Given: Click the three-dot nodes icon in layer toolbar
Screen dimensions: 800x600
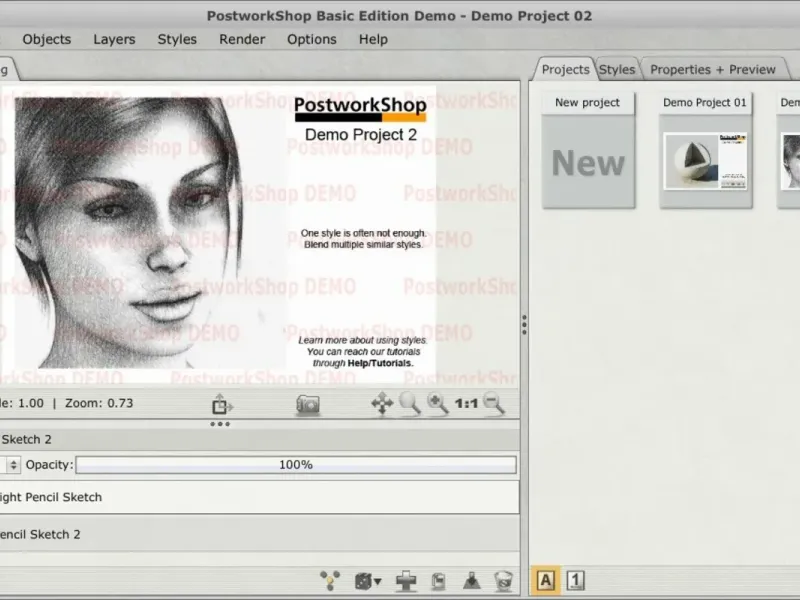Looking at the screenshot, I should (330, 581).
